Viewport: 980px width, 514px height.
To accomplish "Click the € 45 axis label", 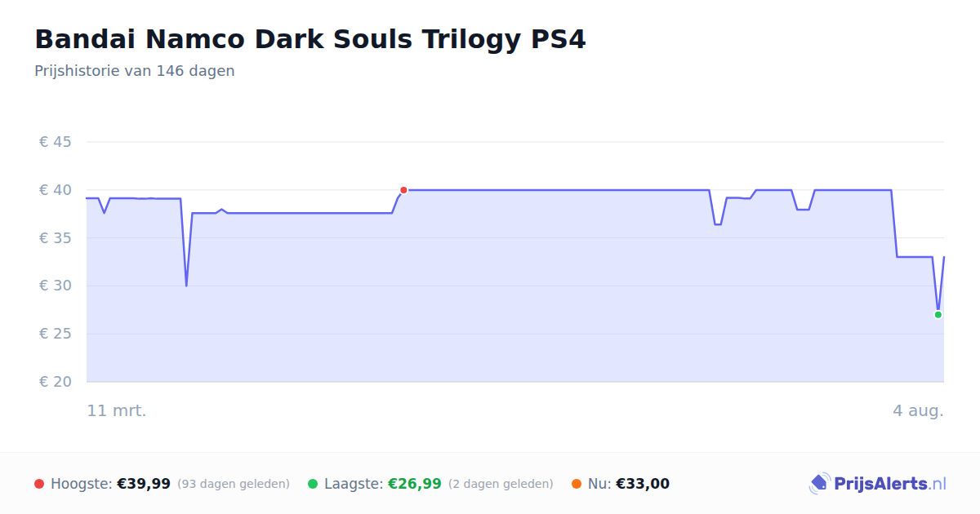I will [x=56, y=142].
